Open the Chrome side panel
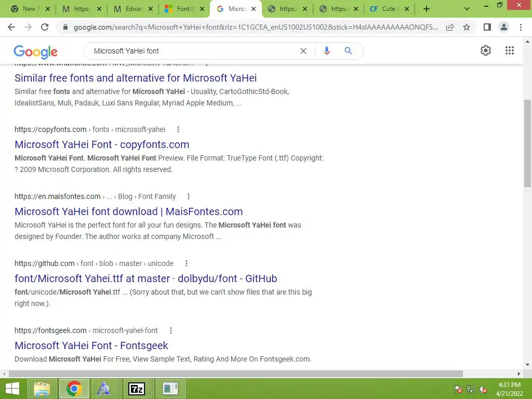 (487, 27)
